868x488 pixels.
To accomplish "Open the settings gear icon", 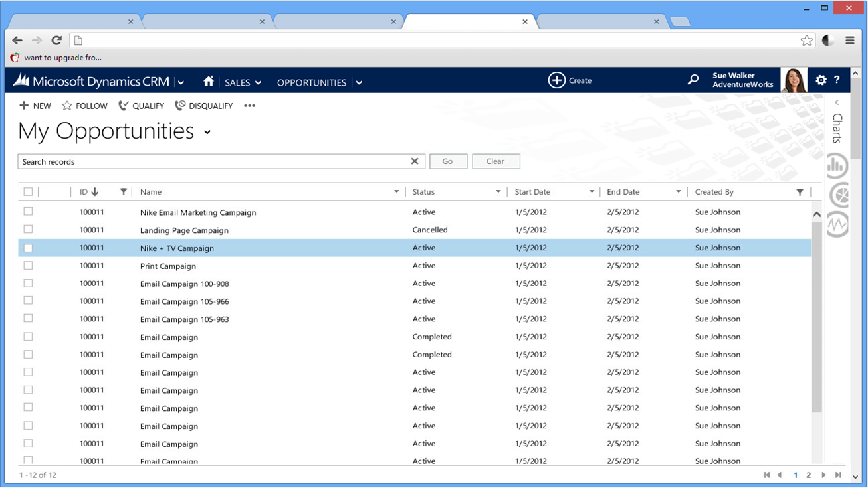I will point(821,80).
